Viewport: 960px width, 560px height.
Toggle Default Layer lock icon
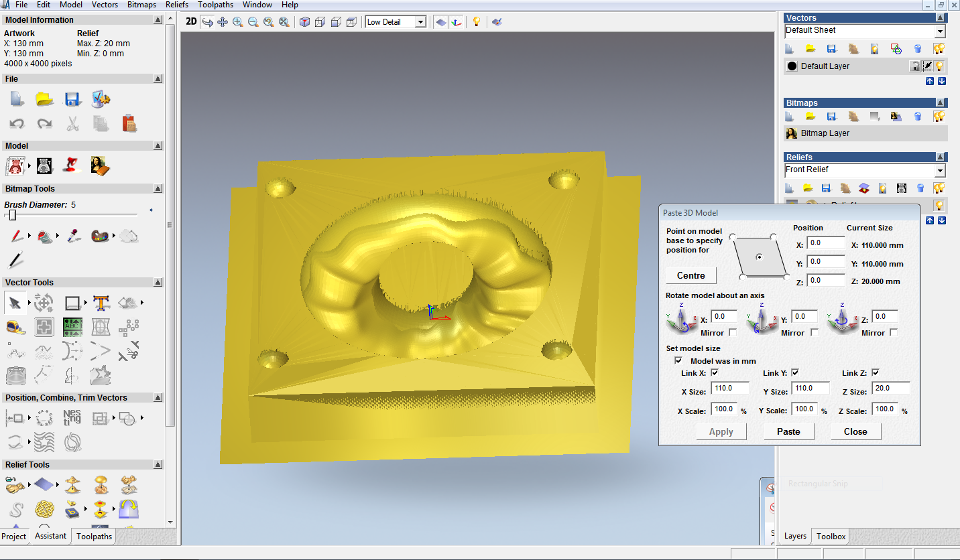click(915, 66)
